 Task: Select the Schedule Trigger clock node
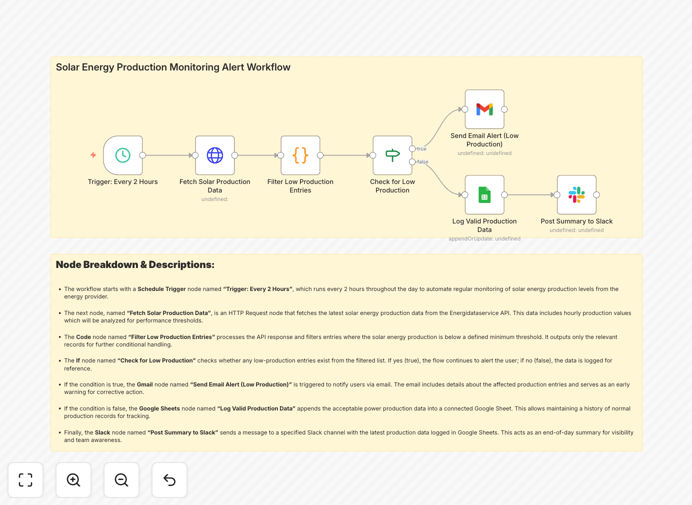[x=123, y=155]
